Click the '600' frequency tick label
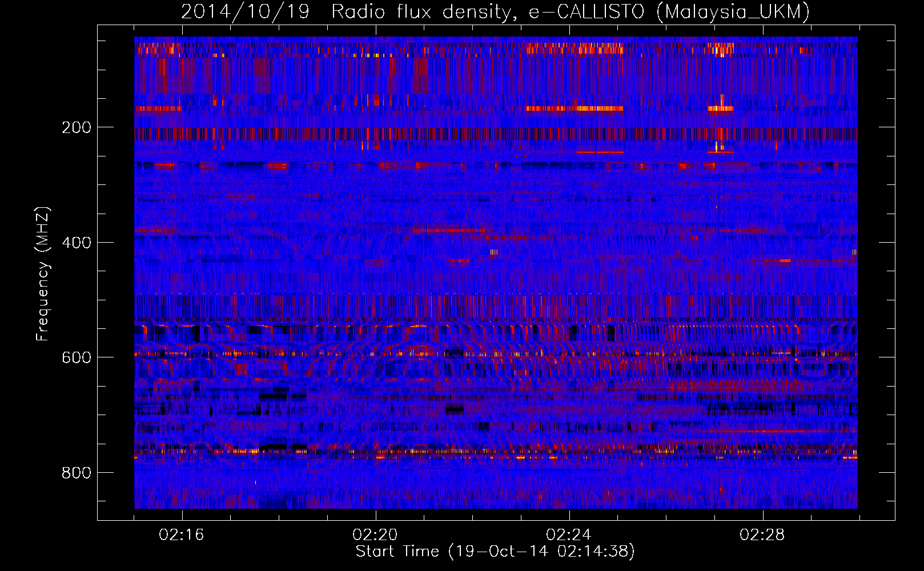The image size is (924, 571). pyautogui.click(x=76, y=357)
